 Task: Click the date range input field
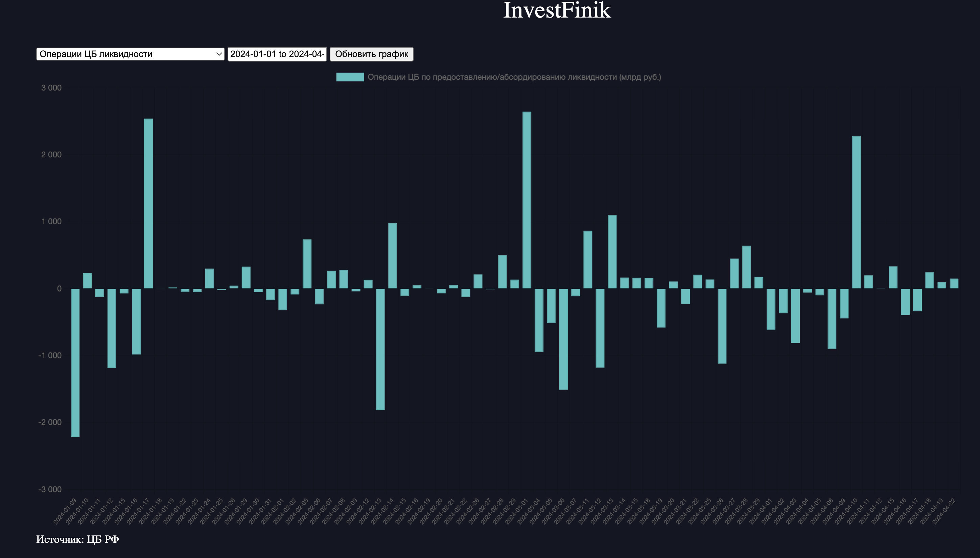[x=277, y=54]
